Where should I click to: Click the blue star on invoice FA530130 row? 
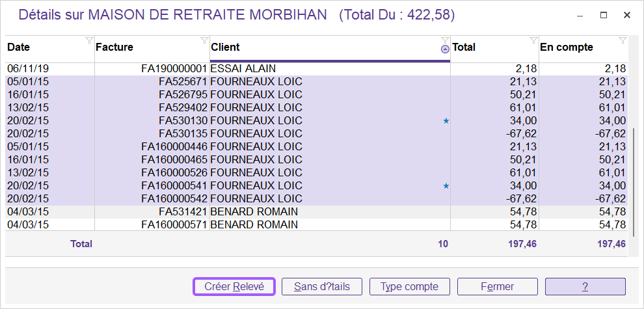click(x=446, y=121)
